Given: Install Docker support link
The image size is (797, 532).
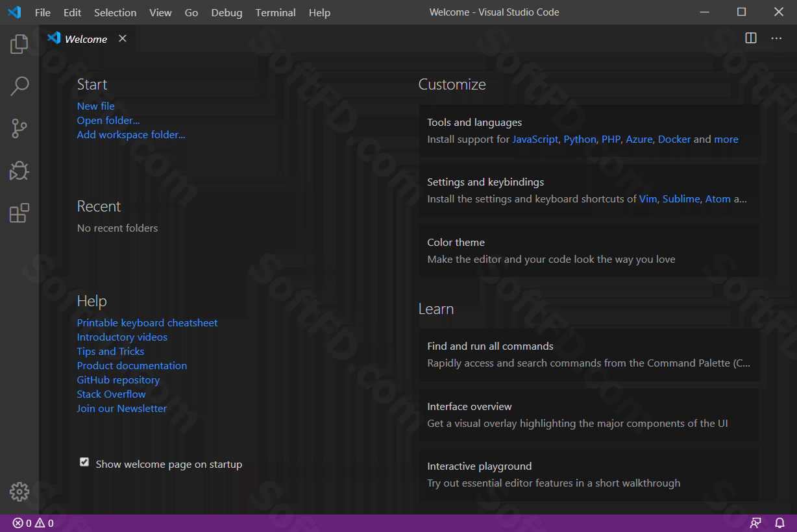Looking at the screenshot, I should coord(674,139).
